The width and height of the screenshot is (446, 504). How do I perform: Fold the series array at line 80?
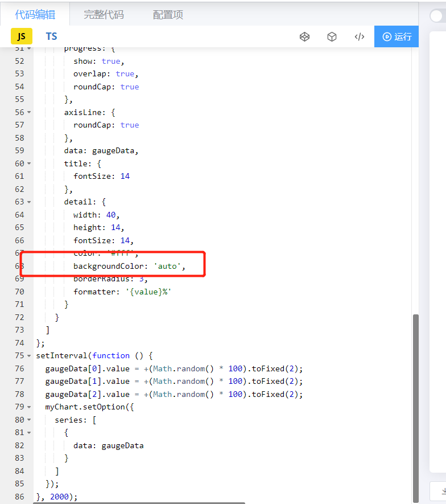[x=29, y=420]
